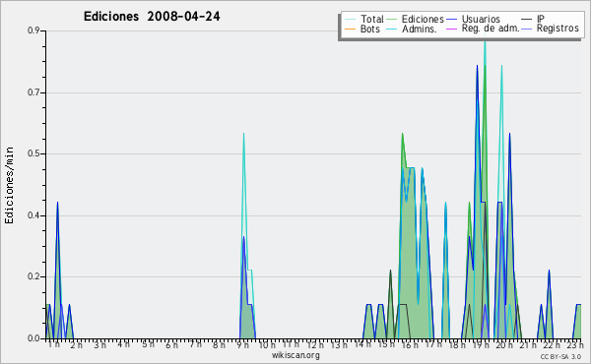
Task: Click the chart title 'Ediciones 2008-04-24'
Action: point(152,17)
